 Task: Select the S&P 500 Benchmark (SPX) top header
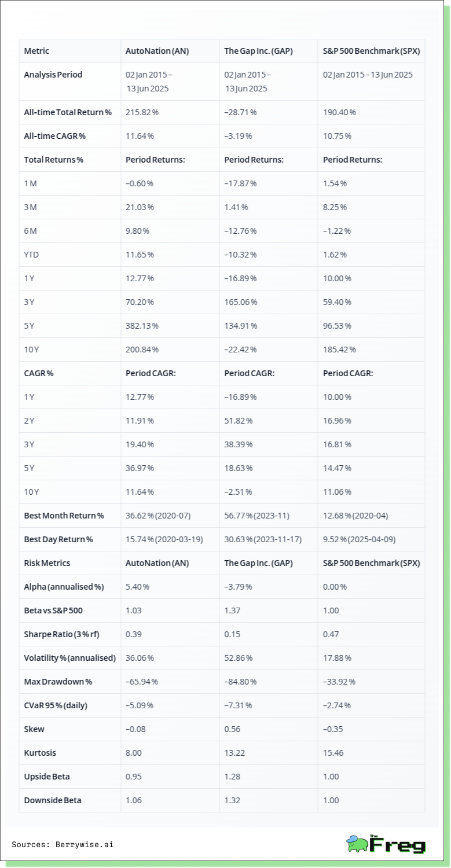pyautogui.click(x=371, y=51)
